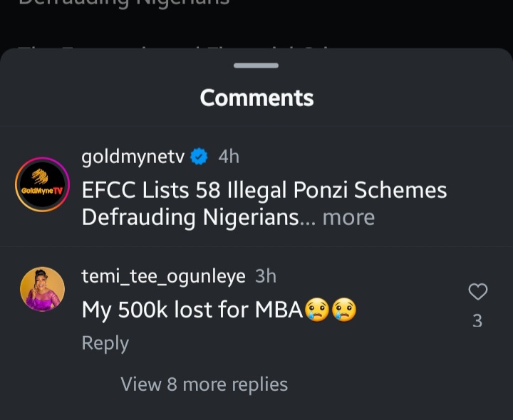Open temi_tee_ogunleye's profile avatar
The image size is (513, 420).
[42, 289]
